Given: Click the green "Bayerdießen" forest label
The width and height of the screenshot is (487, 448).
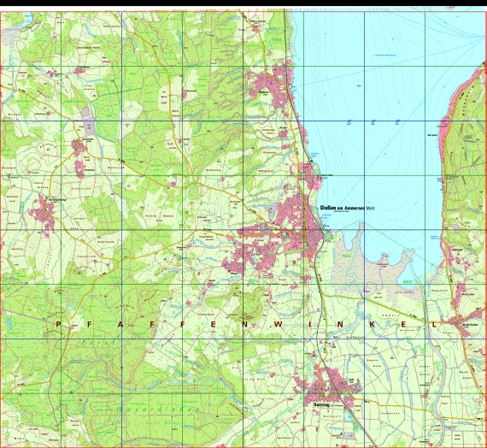Looking at the screenshot, I should (x=159, y=410).
